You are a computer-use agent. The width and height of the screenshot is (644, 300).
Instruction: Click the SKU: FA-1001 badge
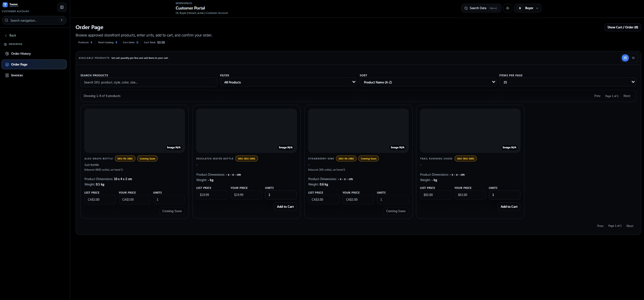click(125, 158)
